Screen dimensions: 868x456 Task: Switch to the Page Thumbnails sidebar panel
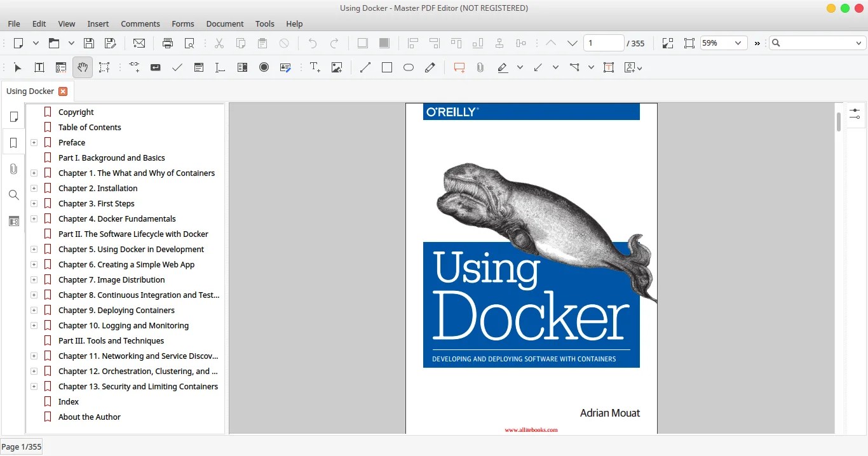coord(13,117)
